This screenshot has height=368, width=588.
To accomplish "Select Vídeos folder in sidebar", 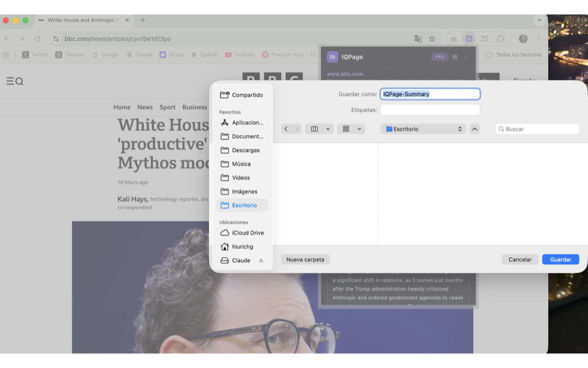I will coord(243,178).
